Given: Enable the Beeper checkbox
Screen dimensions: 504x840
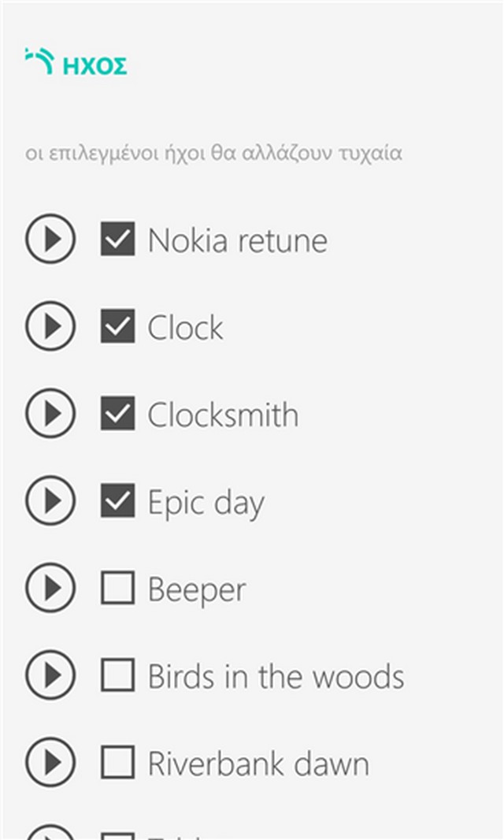Looking at the screenshot, I should tap(118, 589).
